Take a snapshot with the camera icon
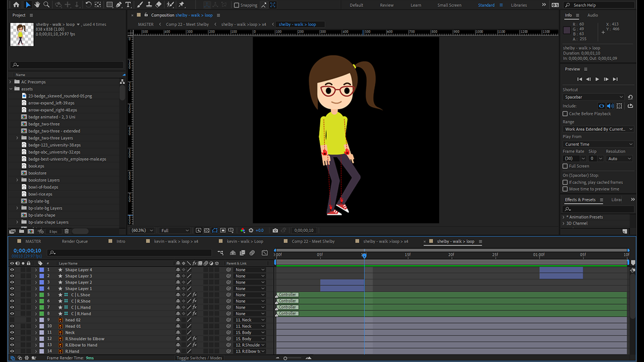 275,230
